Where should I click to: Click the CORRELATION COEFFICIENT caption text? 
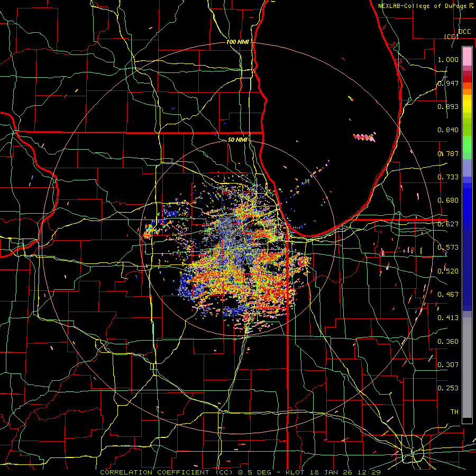[157, 472]
